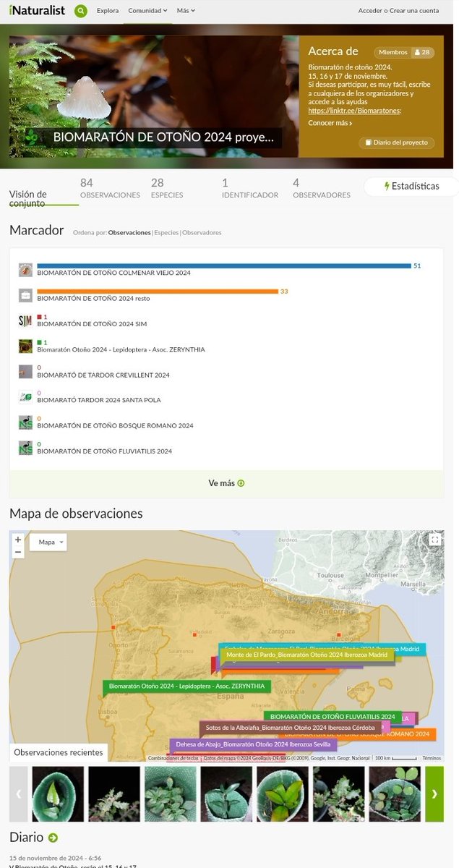The width and height of the screenshot is (459, 868).
Task: Click Monte de El Pardo map label
Action: [307, 655]
